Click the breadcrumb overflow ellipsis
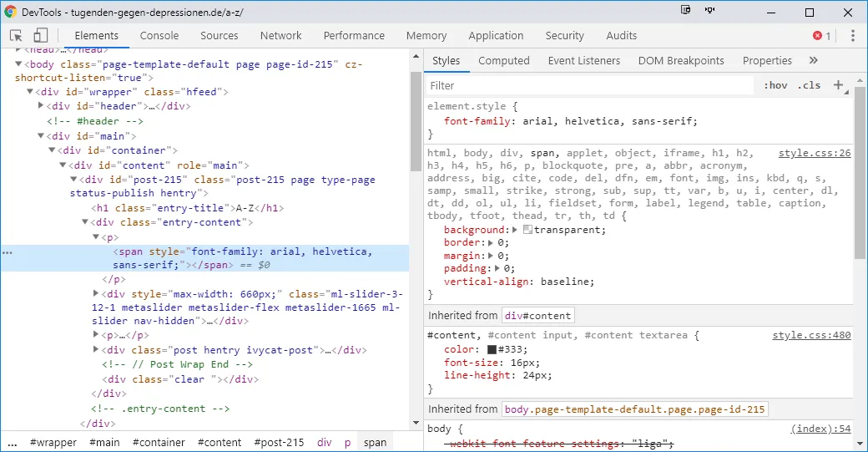 click(x=12, y=443)
